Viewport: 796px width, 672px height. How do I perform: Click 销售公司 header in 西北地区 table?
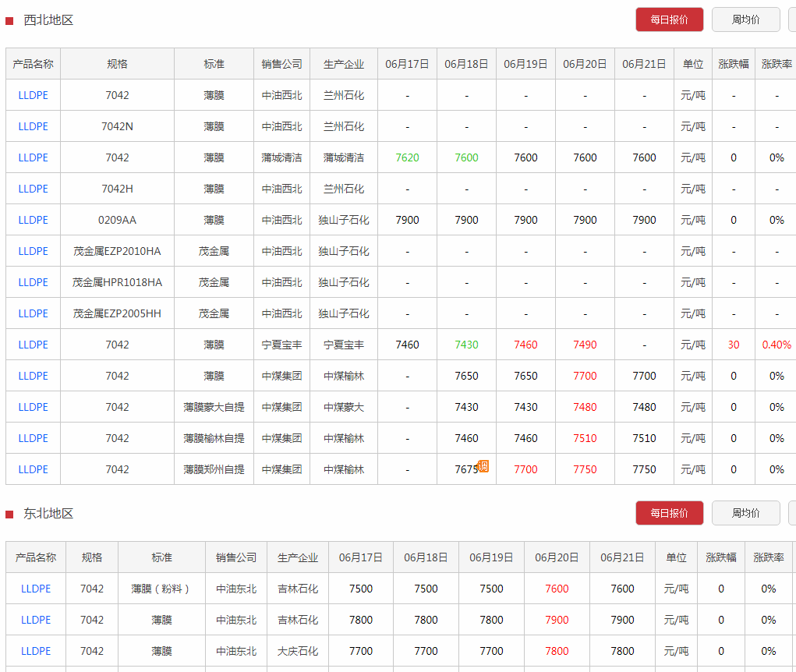point(281,64)
